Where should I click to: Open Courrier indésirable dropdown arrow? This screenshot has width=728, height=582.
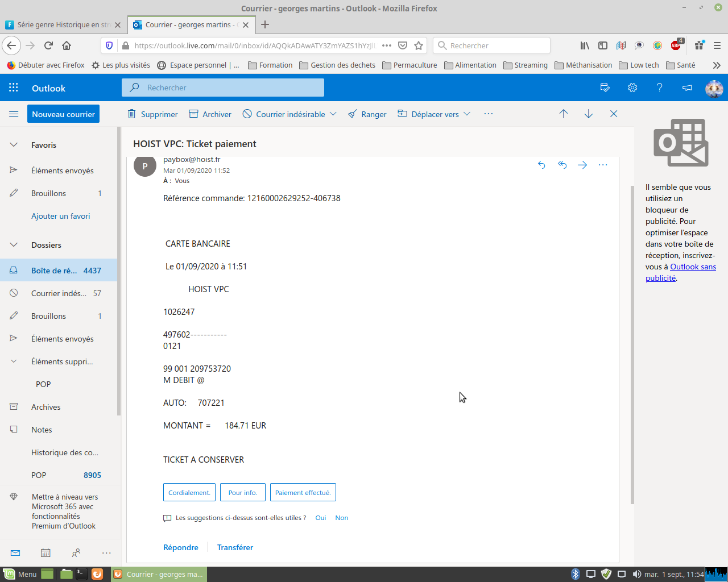click(x=333, y=114)
